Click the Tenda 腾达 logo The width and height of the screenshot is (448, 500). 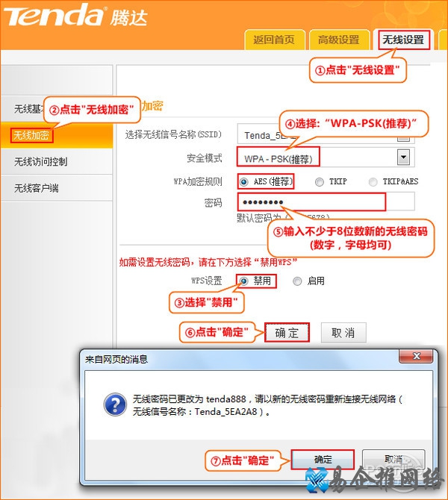(x=75, y=16)
